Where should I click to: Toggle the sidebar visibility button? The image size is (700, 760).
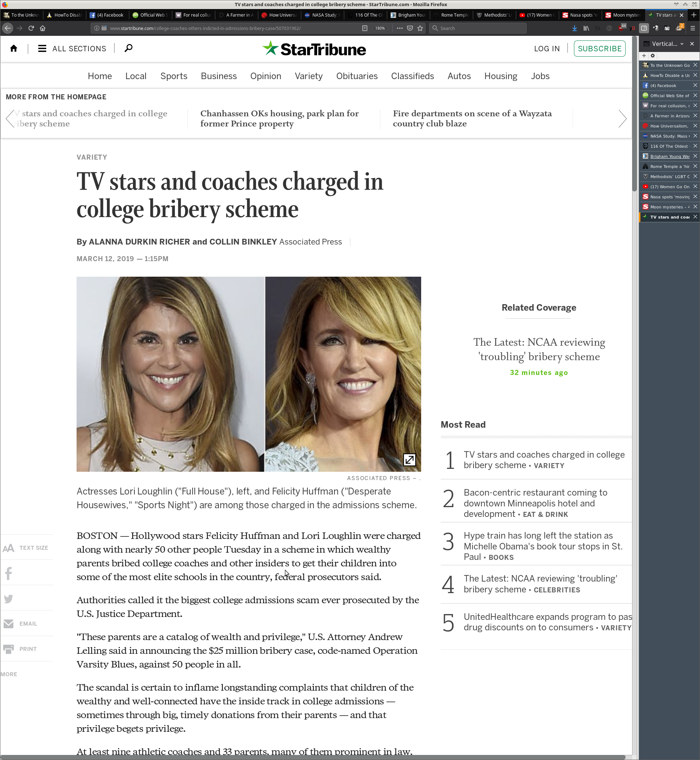pos(644,28)
